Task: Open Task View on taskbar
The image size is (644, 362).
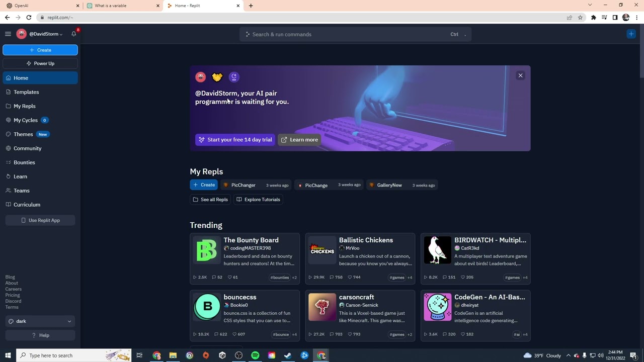Action: click(139, 355)
